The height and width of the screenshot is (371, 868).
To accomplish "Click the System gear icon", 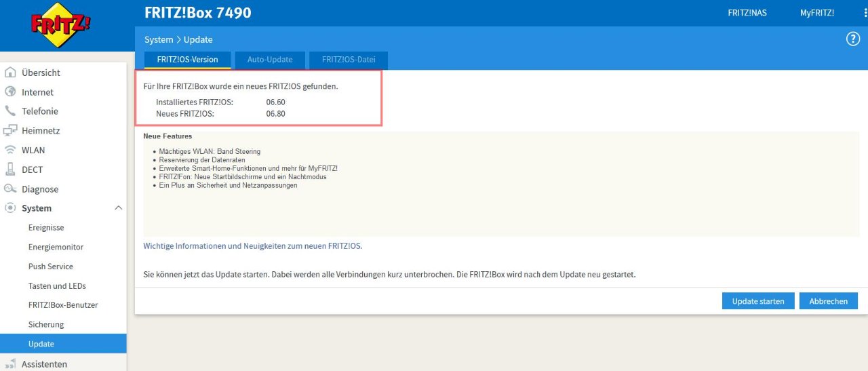I will pos(10,208).
